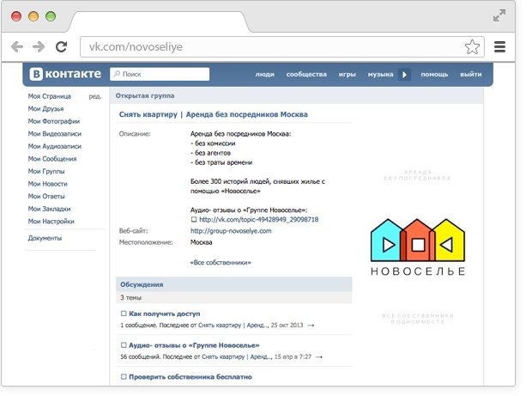Click the «Все собственники» link
The height and width of the screenshot is (396, 532).
click(221, 263)
